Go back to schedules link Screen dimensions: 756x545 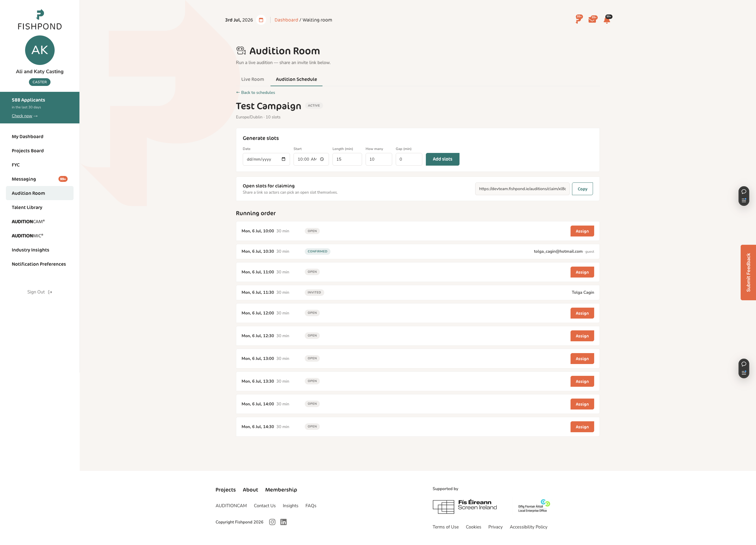255,93
